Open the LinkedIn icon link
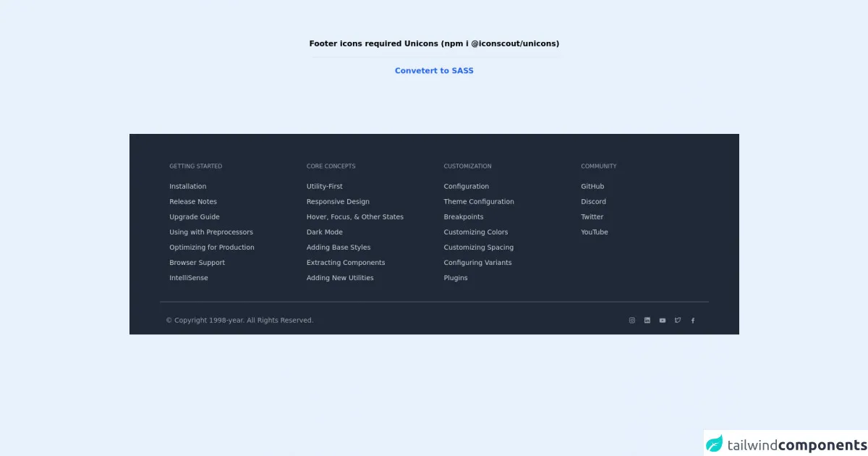The width and height of the screenshot is (868, 456). pyautogui.click(x=647, y=321)
